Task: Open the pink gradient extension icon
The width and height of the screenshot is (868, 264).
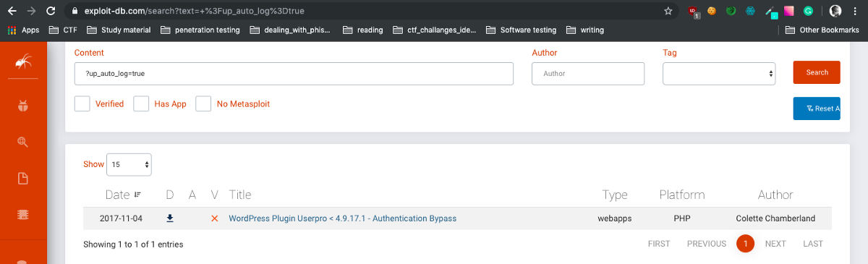Action: [x=789, y=11]
